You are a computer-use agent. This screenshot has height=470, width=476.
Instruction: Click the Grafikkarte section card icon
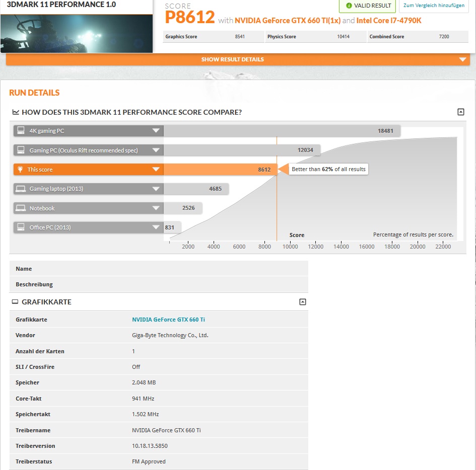15,302
